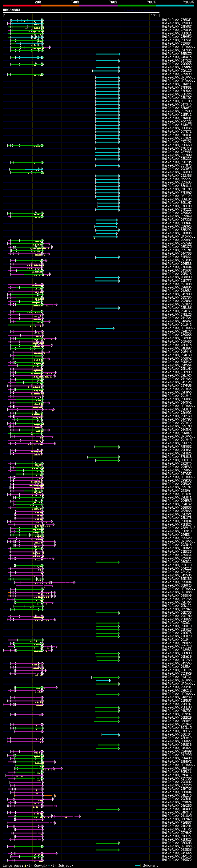Select the UniRef100_Q39599 label

click(177, 74)
